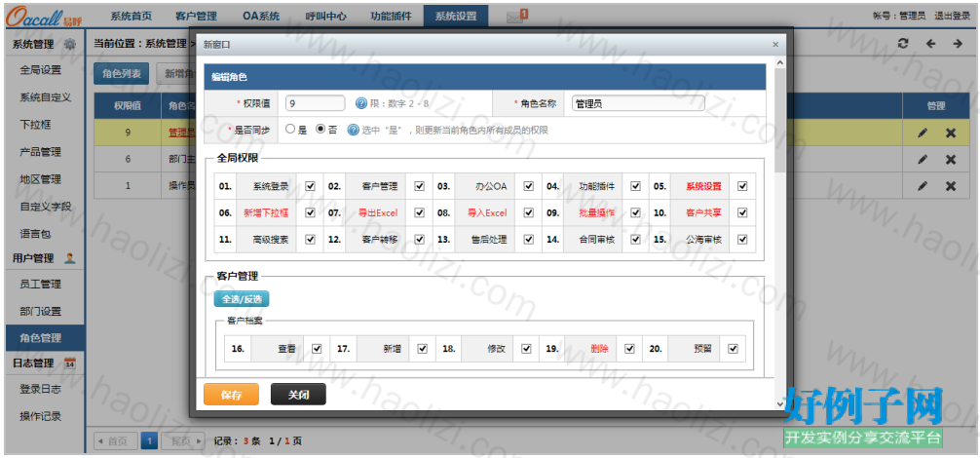
Task: Click the person icon beside 用户管理
Action: pos(70,257)
